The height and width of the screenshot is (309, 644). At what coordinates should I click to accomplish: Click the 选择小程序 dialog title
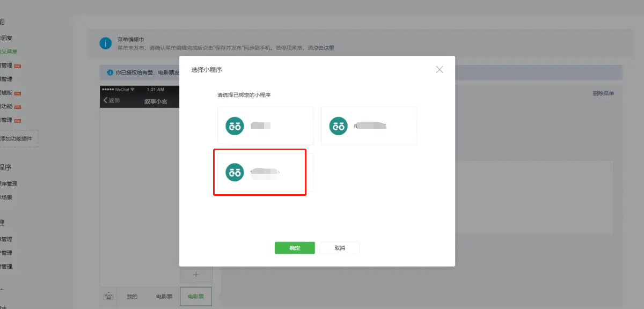(207, 70)
